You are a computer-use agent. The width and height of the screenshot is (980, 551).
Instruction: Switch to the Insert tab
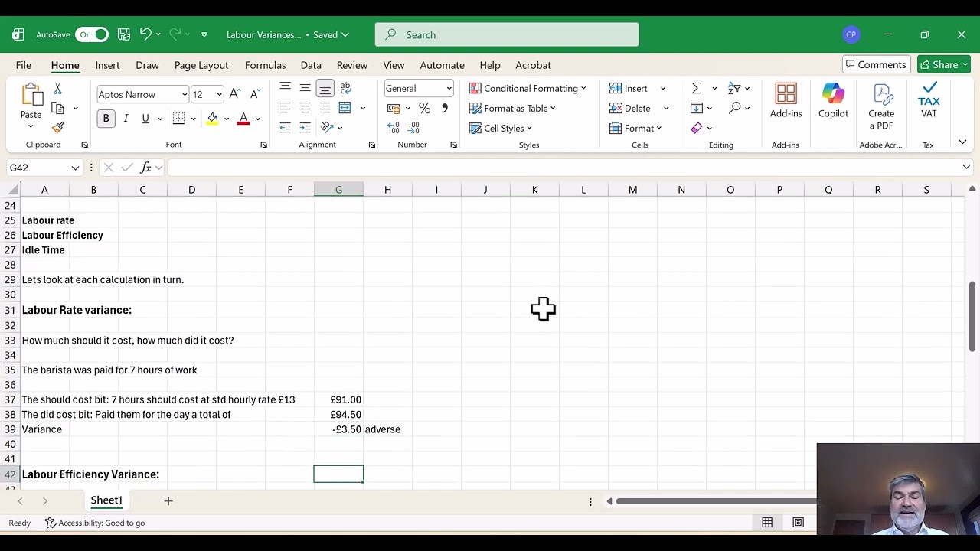coord(107,65)
